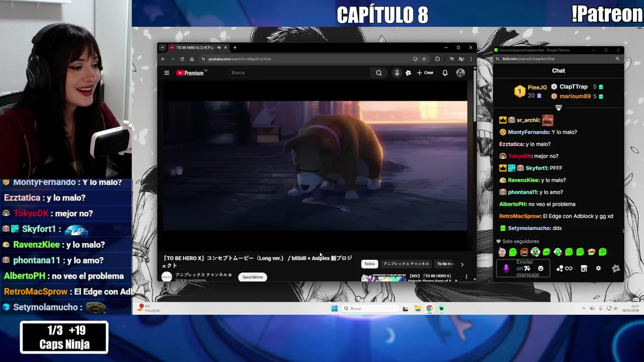
Task: Expand the Kick chat leaderboard arrow
Action: click(558, 108)
